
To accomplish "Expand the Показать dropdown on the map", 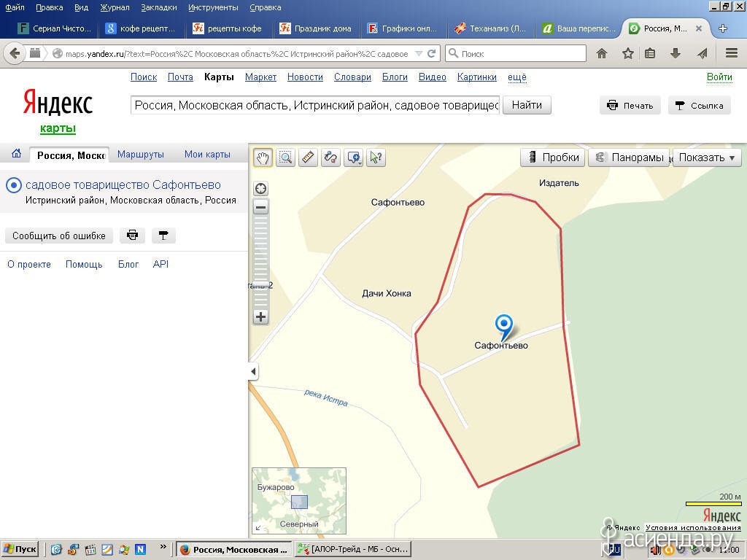I will (x=707, y=157).
